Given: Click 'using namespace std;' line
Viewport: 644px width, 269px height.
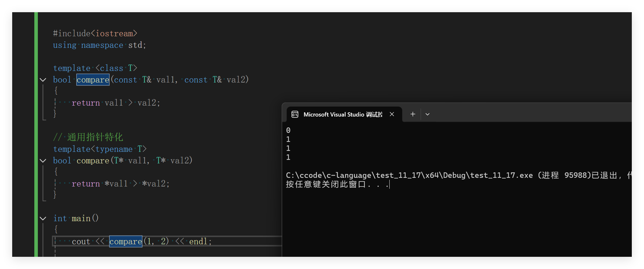Looking at the screenshot, I should pyautogui.click(x=100, y=45).
